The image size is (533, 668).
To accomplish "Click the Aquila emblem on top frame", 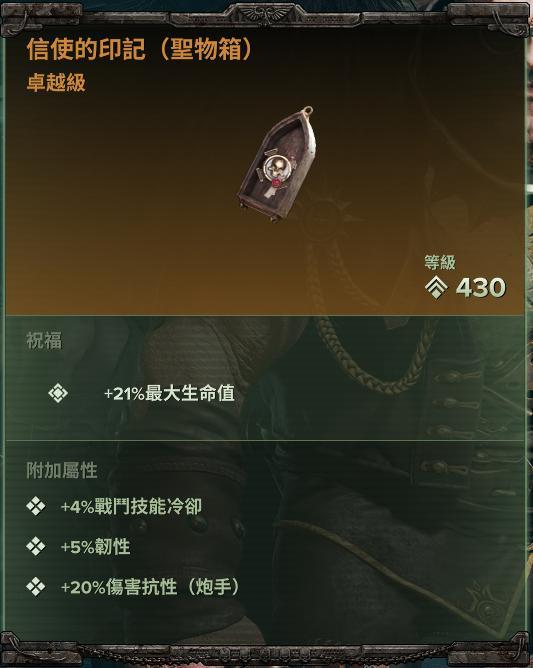I will (266, 14).
